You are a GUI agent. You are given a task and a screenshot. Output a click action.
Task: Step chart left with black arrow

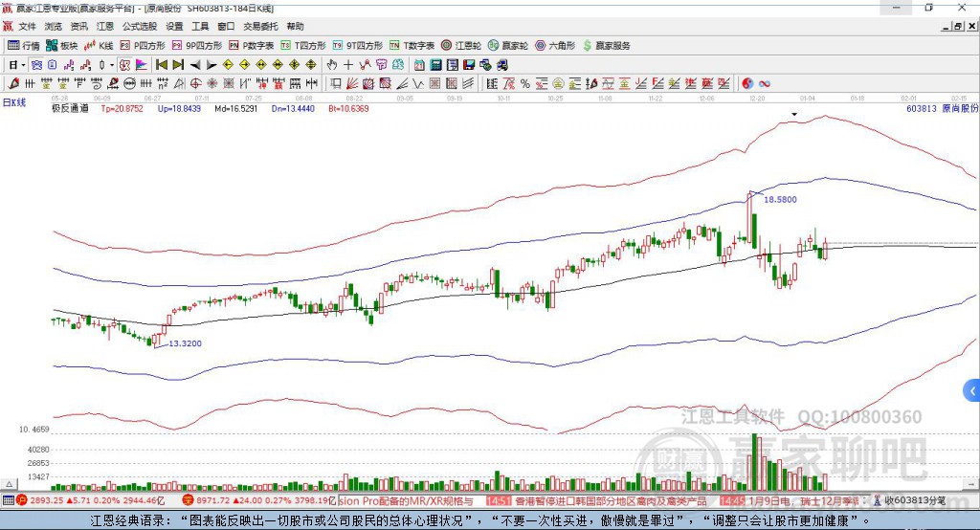point(195,65)
